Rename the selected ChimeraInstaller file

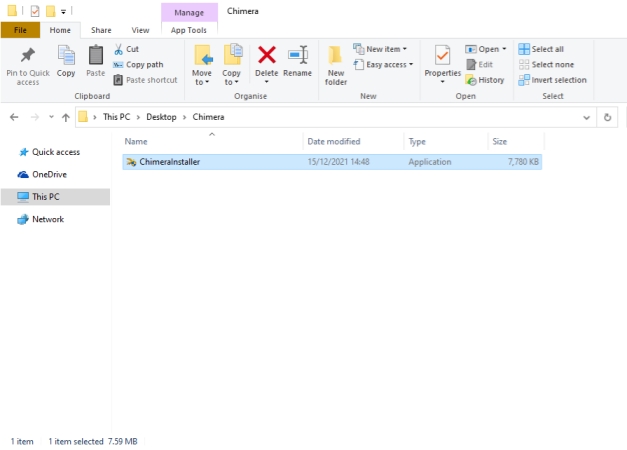click(x=298, y=62)
